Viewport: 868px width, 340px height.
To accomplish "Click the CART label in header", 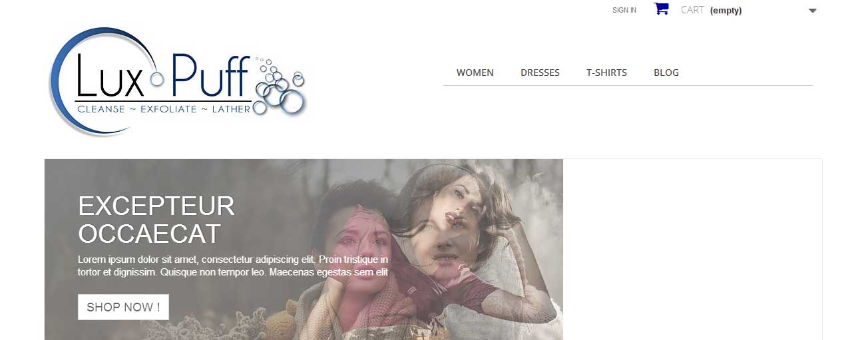I will coord(692,10).
